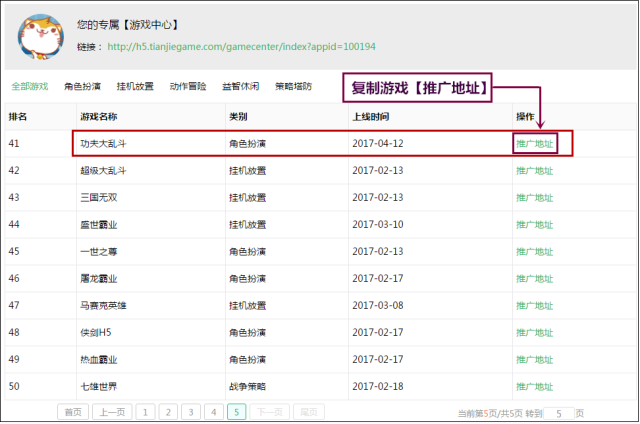Click 推广地址 for 功夫大乱斗
The width and height of the screenshot is (640, 424).
point(535,144)
